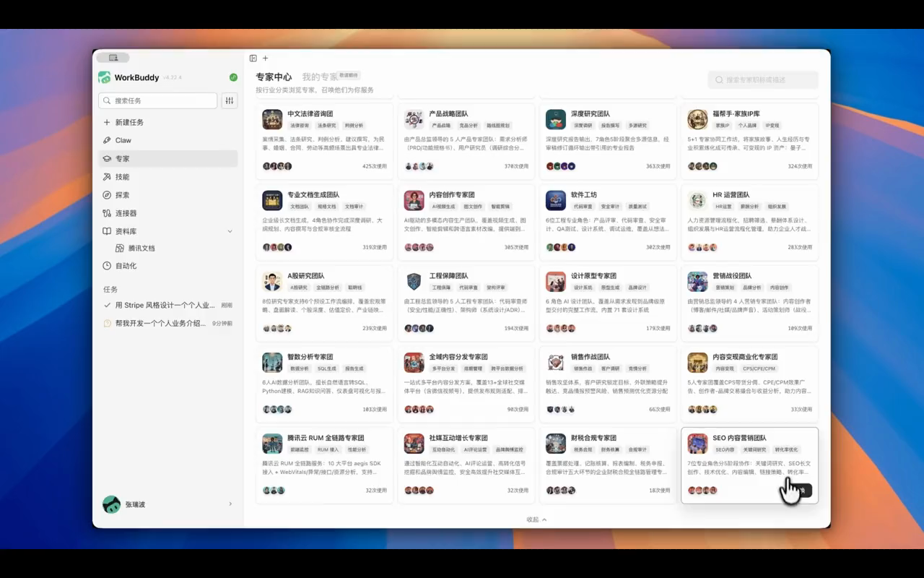The image size is (924, 578).
Task: Collapse the 资料库 section chevron
Action: coord(230,231)
